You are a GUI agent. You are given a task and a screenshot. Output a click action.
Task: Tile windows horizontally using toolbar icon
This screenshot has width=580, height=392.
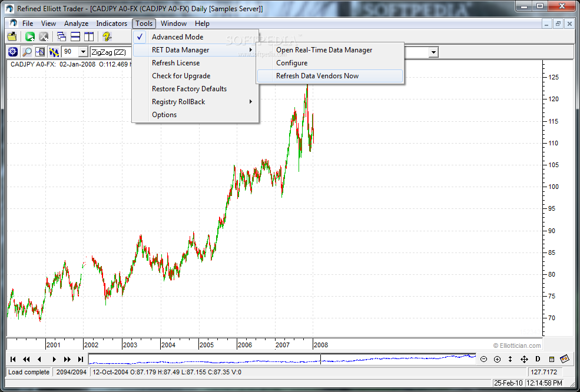75,36
